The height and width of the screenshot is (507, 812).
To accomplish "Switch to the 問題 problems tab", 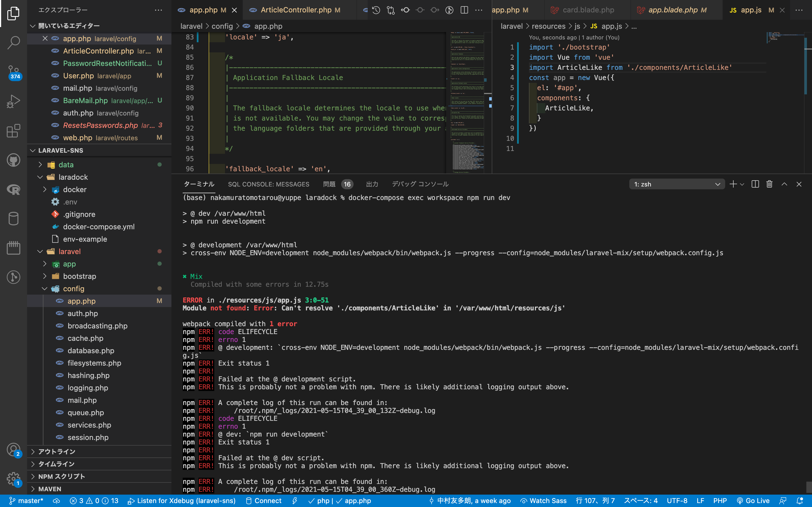I will pyautogui.click(x=329, y=184).
